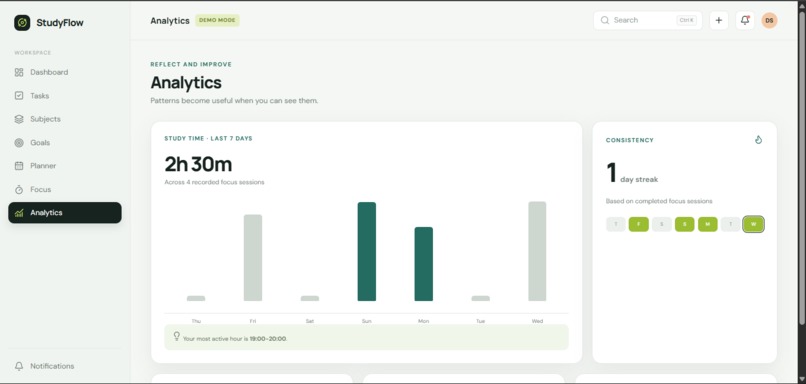Open Subjects via its layers icon
806x384 pixels.
19,119
